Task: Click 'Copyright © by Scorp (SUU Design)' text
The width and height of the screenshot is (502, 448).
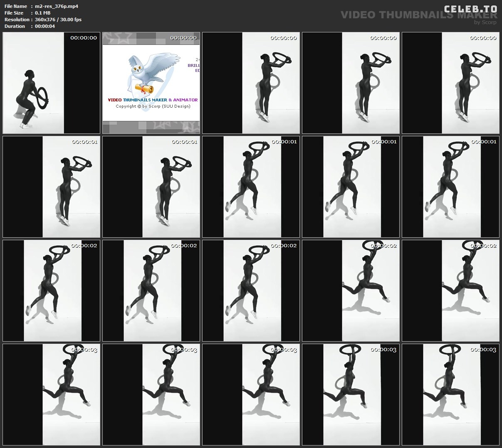Action: coord(153,106)
